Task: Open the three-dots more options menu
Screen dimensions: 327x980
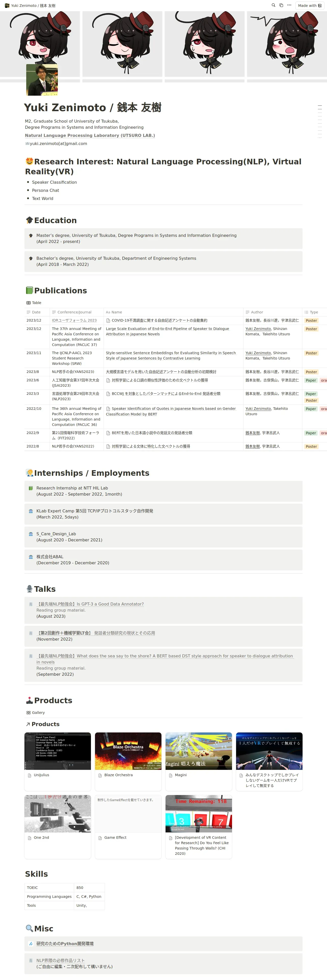Action: tap(289, 5)
